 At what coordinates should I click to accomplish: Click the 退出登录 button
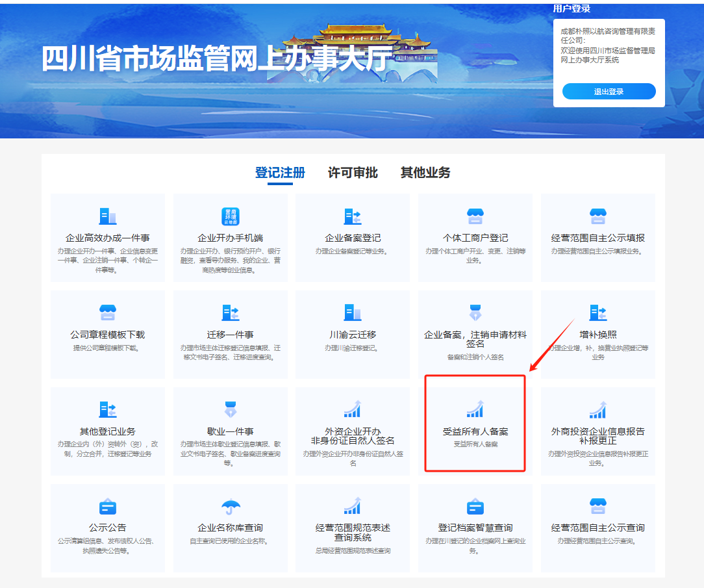[x=609, y=92]
